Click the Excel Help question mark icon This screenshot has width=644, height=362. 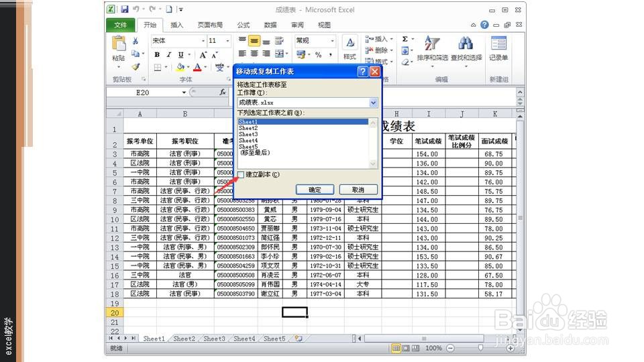pos(484,25)
